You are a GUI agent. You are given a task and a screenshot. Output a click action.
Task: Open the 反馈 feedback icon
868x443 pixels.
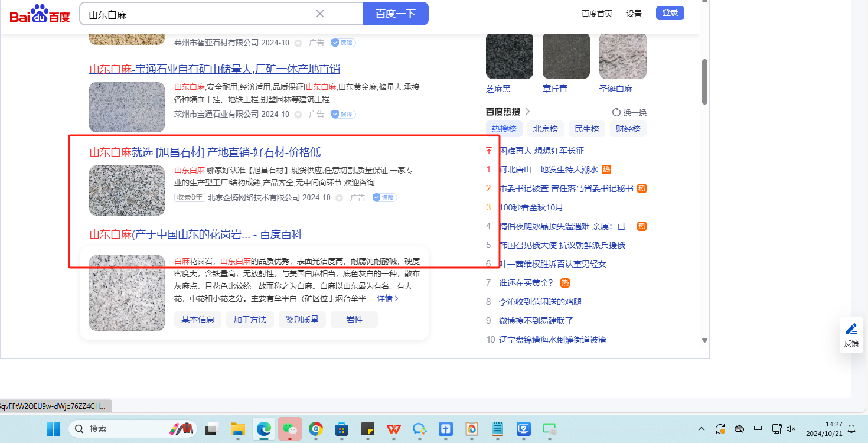851,334
